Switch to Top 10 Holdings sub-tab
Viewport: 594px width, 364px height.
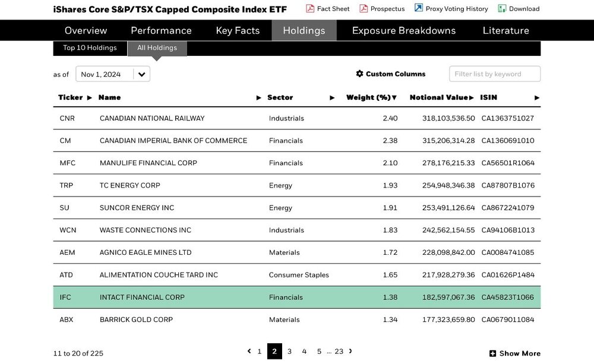click(90, 48)
